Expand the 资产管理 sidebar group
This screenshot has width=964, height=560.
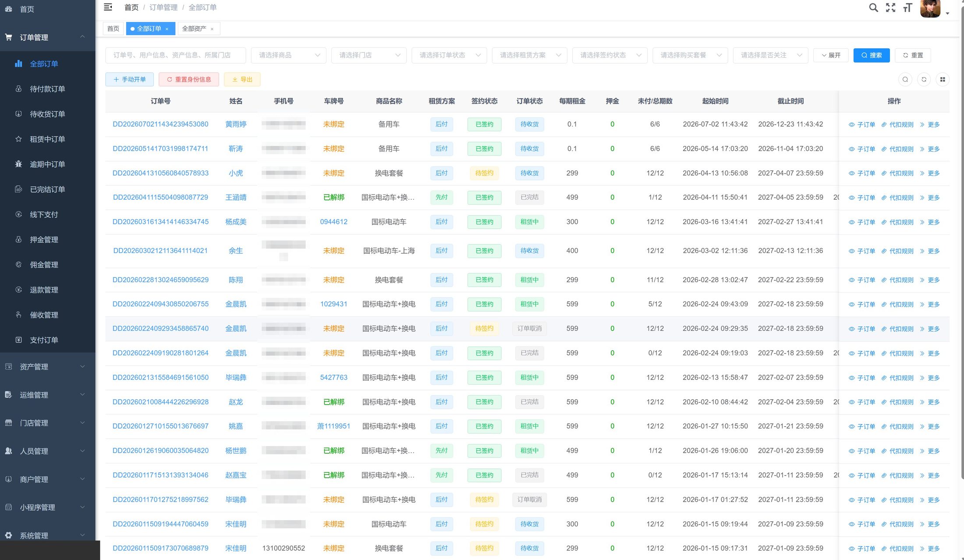click(x=47, y=367)
